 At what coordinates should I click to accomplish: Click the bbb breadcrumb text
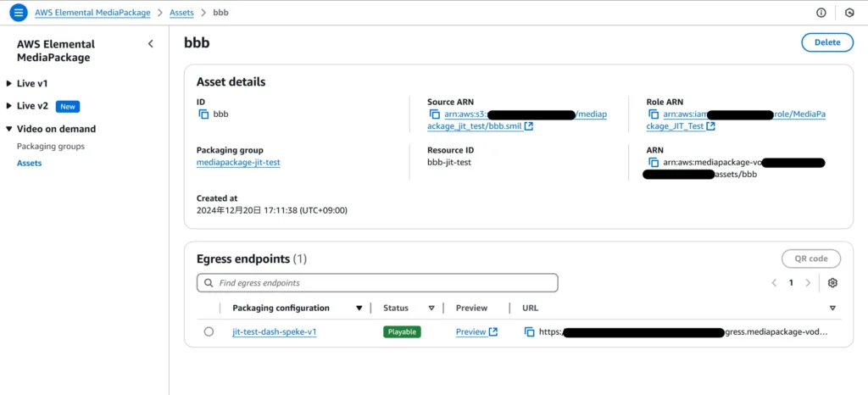click(220, 12)
